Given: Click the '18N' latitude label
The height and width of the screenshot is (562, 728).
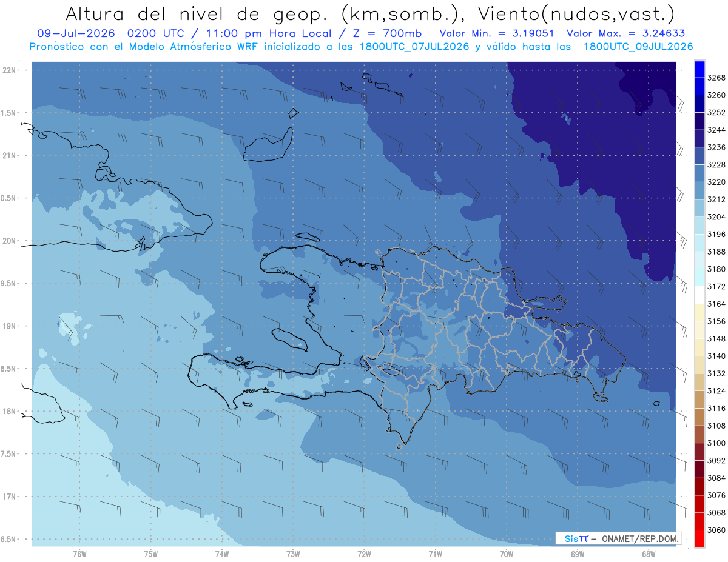Looking at the screenshot, I should (x=10, y=412).
